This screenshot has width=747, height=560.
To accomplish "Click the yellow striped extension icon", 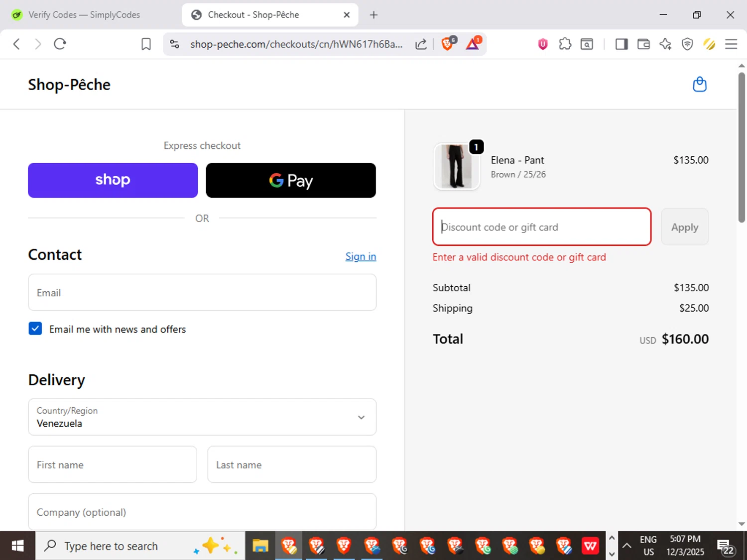I will pos(709,44).
